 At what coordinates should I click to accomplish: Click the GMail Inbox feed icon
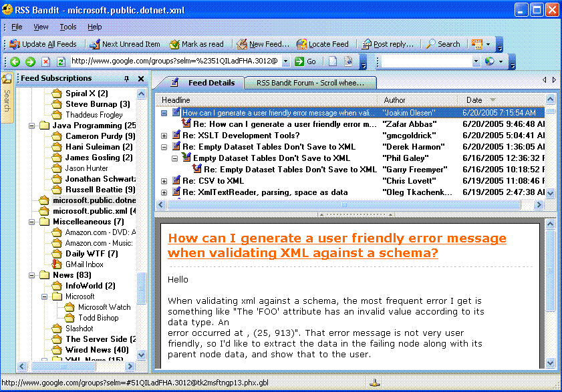pyautogui.click(x=56, y=264)
